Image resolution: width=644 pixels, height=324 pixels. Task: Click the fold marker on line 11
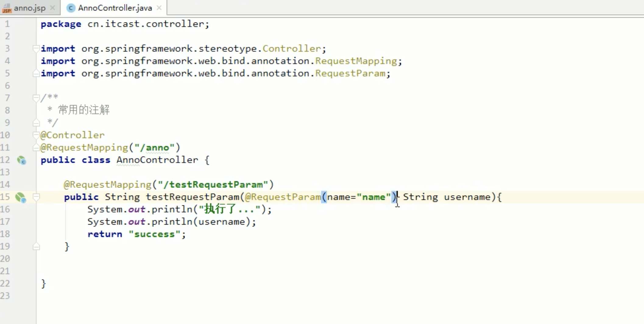click(x=36, y=148)
